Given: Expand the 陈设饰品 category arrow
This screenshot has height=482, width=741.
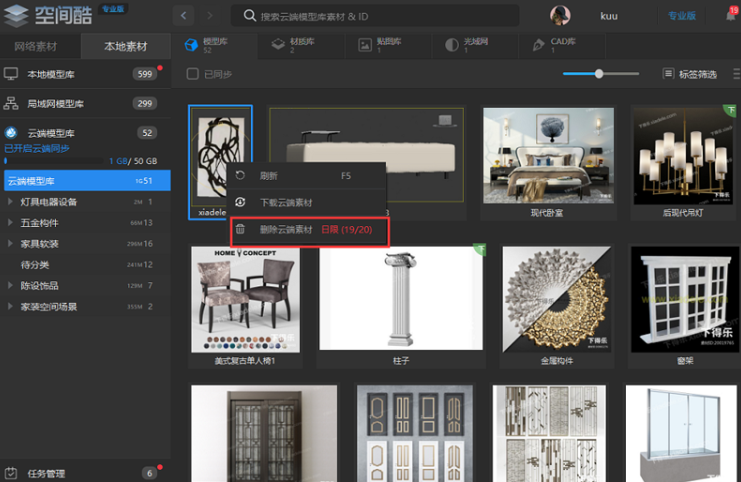Looking at the screenshot, I should [x=11, y=286].
